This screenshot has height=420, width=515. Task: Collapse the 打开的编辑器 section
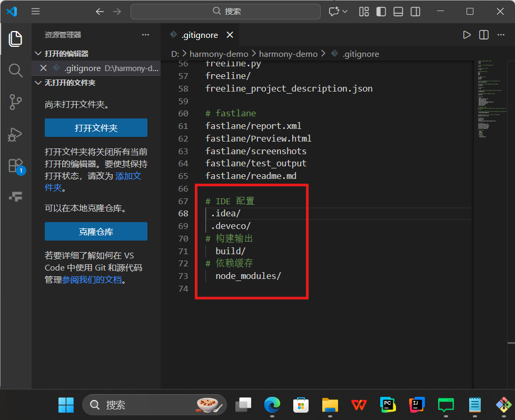(38, 54)
